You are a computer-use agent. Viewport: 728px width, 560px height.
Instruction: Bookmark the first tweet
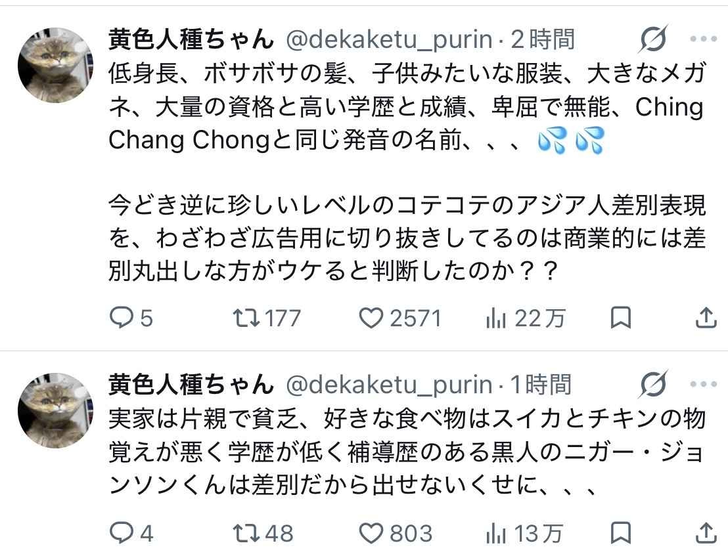[x=621, y=318]
